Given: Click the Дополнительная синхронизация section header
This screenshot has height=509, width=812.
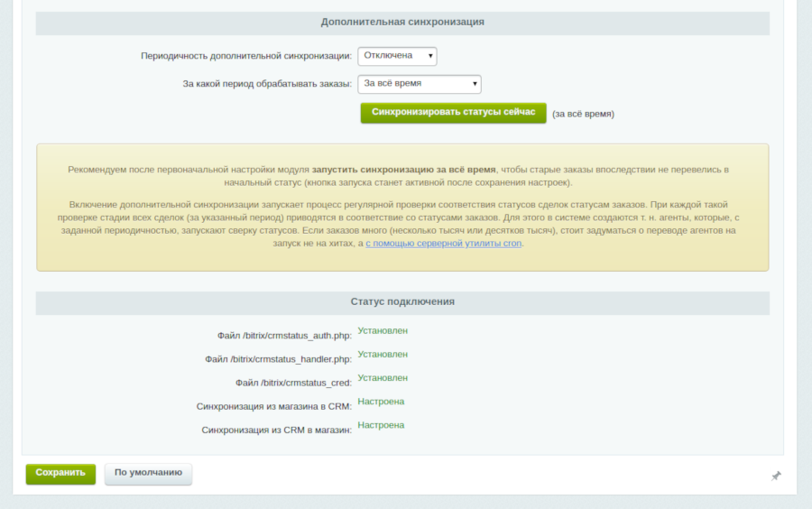Looking at the screenshot, I should coord(402,22).
